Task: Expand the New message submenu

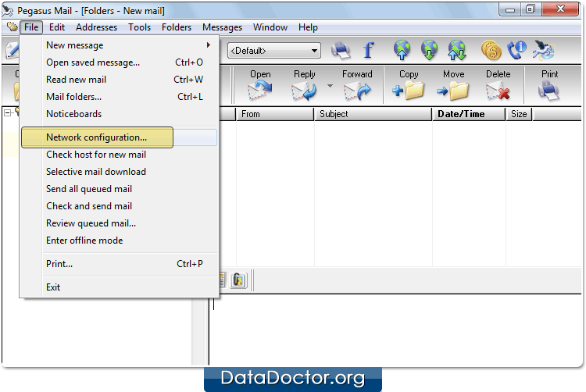Action: point(120,45)
